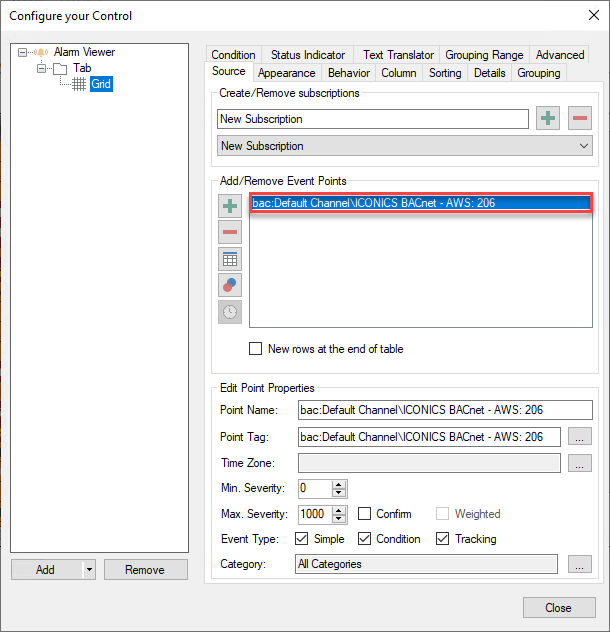Enable New rows at the end of table
Screen dimensions: 610x632
pos(255,349)
